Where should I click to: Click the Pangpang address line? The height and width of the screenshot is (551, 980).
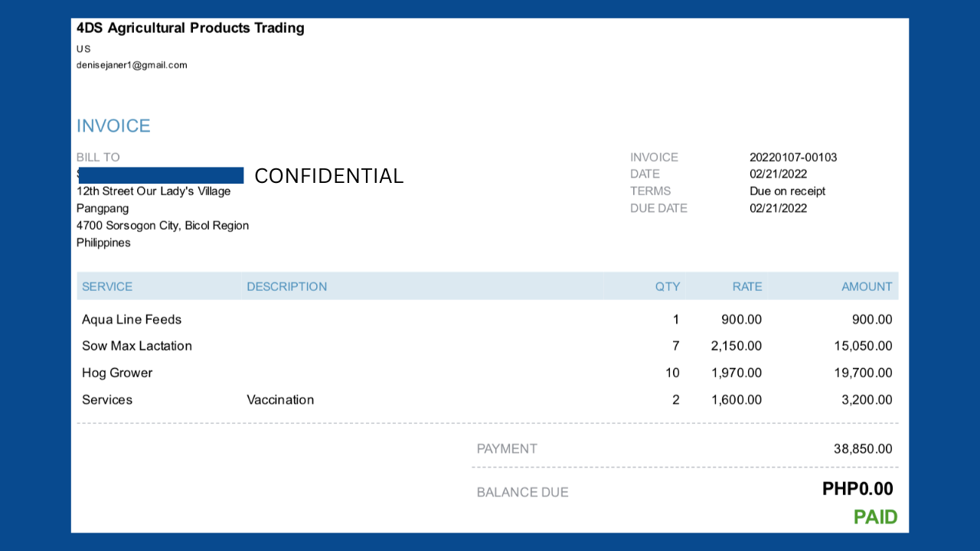[x=103, y=208]
